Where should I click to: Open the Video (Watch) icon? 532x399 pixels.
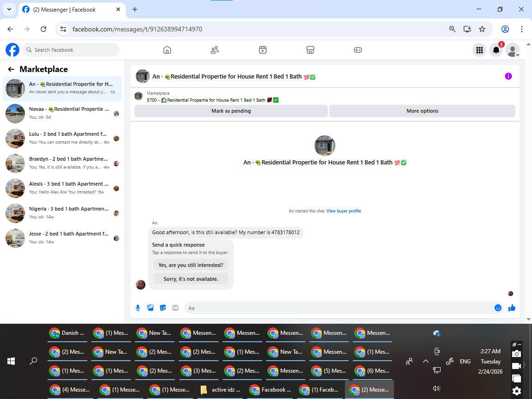coord(263,50)
